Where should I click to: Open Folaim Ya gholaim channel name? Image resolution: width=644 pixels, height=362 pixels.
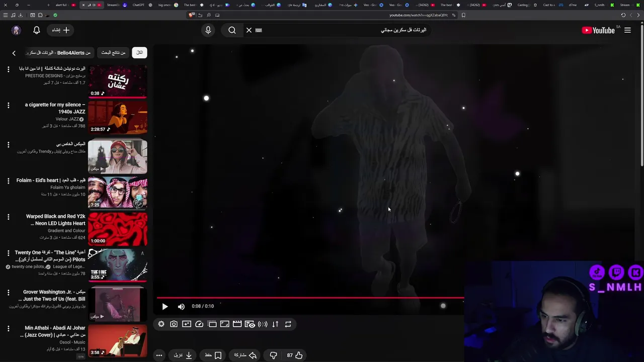[68, 188]
